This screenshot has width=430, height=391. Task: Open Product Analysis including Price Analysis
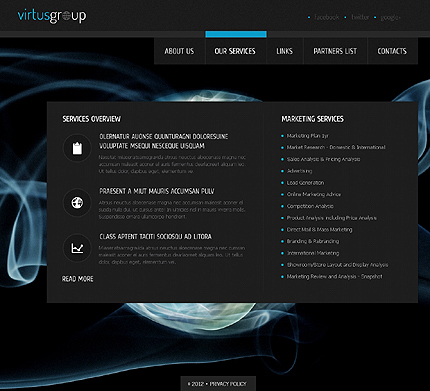(332, 218)
